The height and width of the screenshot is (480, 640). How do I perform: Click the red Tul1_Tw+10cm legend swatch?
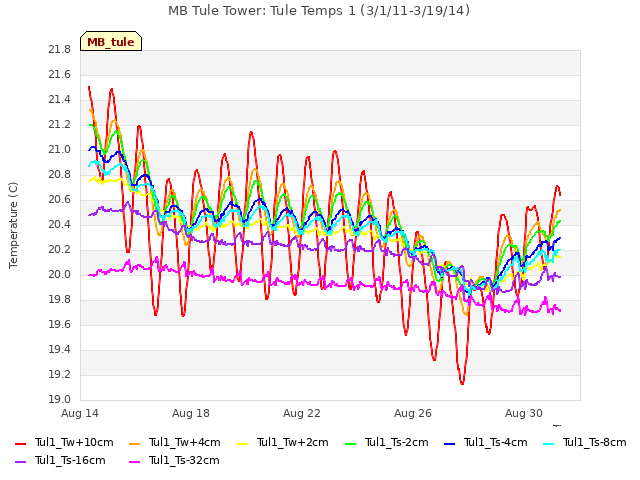click(20, 443)
